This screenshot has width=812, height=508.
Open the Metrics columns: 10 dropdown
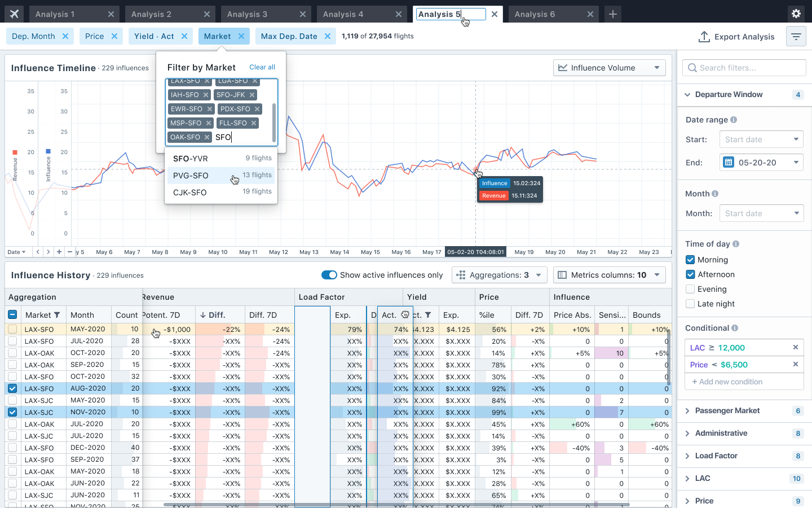610,275
